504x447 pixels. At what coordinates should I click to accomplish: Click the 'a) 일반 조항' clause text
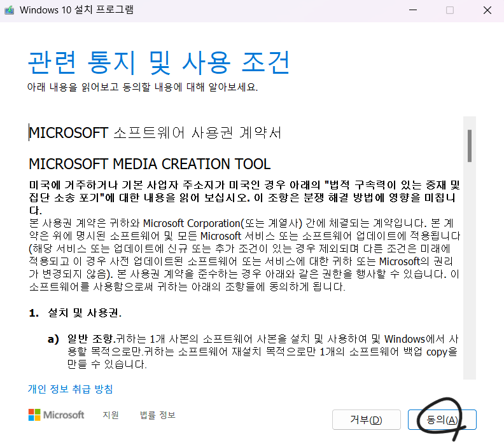coord(253,352)
